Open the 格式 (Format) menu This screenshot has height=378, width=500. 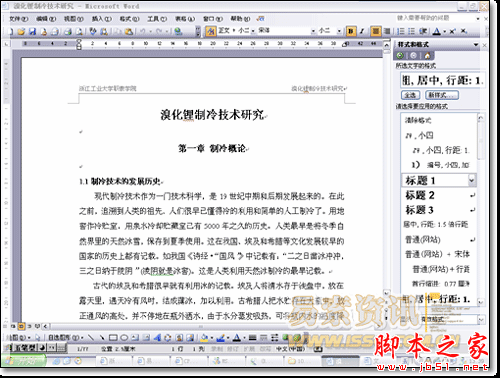129,19
